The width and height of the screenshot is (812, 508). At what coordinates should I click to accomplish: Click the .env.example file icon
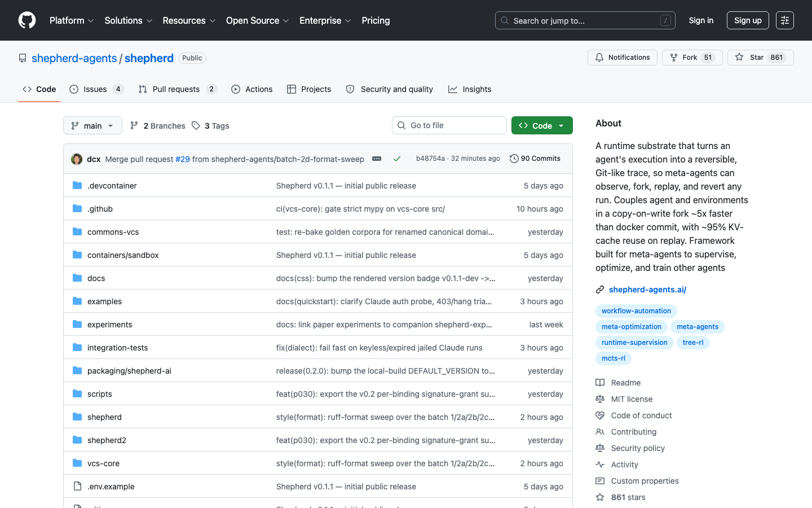[x=77, y=486]
